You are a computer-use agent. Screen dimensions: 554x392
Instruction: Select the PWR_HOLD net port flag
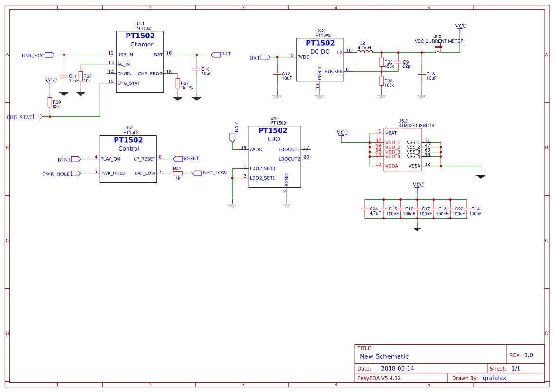coord(76,173)
